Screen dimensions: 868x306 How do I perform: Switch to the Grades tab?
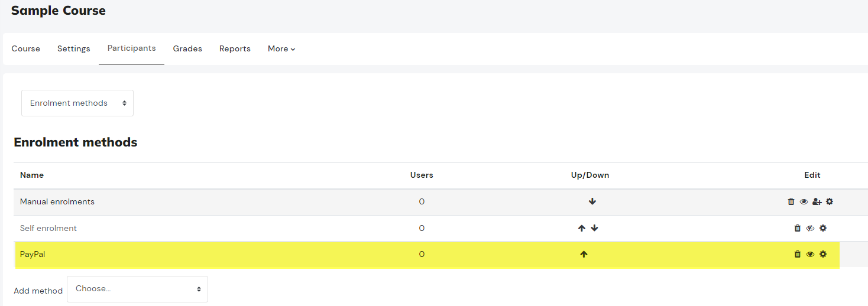[187, 48]
